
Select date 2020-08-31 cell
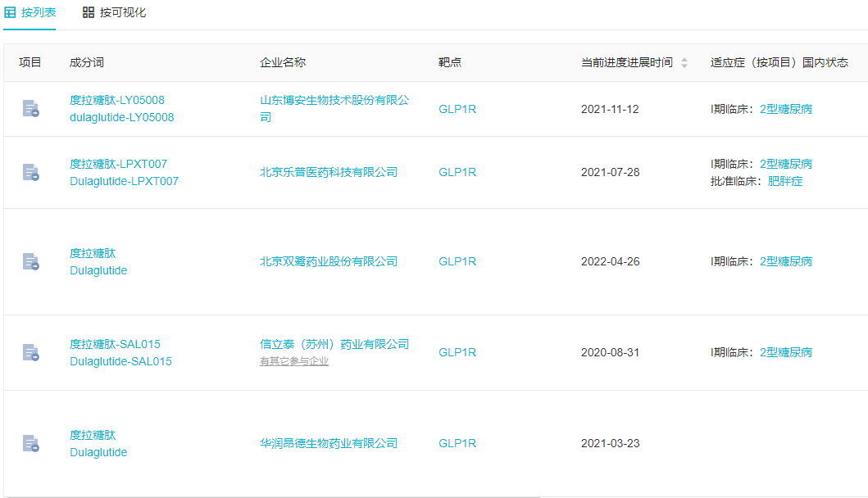pos(610,352)
